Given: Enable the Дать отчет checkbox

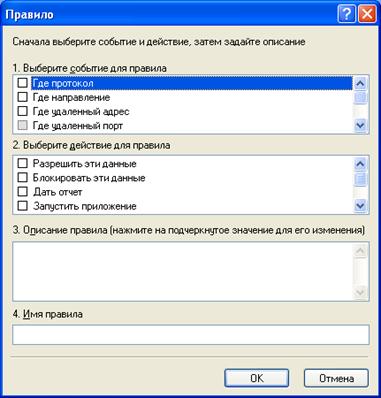Looking at the screenshot, I should 22,192.
